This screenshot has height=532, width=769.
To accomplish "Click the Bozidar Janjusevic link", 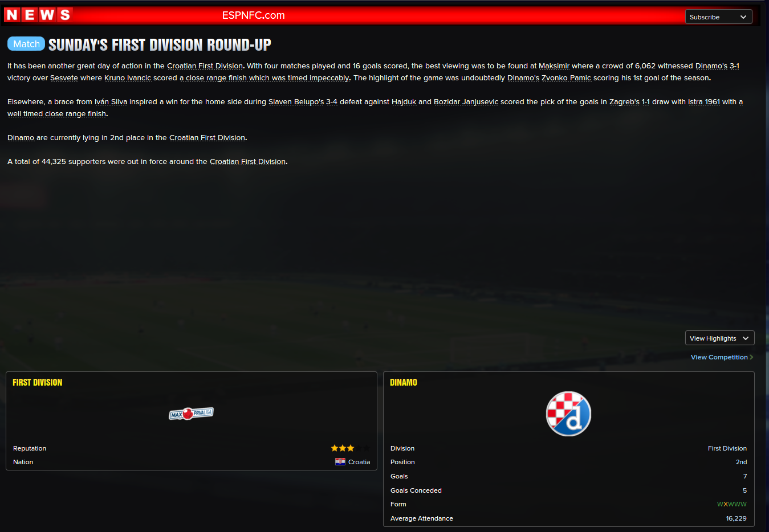I will pyautogui.click(x=466, y=102).
